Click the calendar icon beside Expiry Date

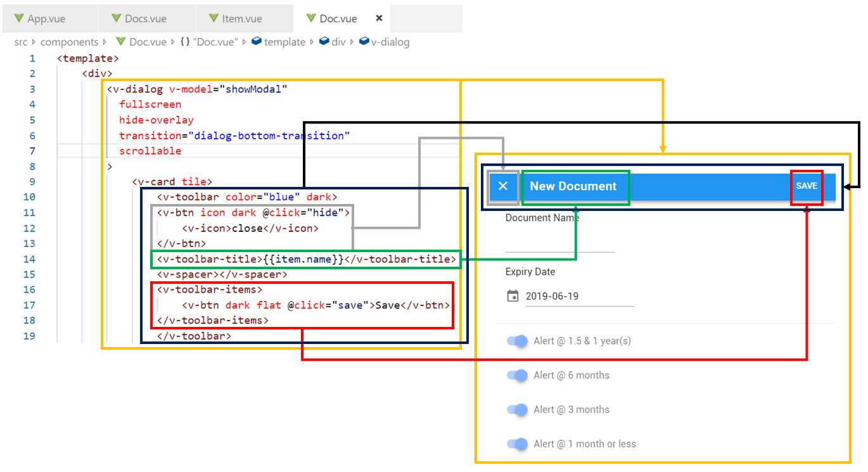513,295
